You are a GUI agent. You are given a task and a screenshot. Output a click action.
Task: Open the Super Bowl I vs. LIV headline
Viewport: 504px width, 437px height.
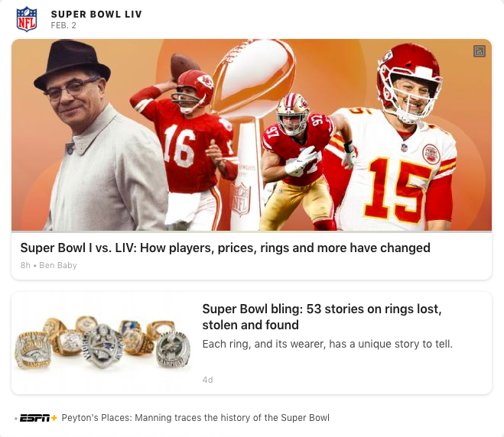tap(225, 248)
